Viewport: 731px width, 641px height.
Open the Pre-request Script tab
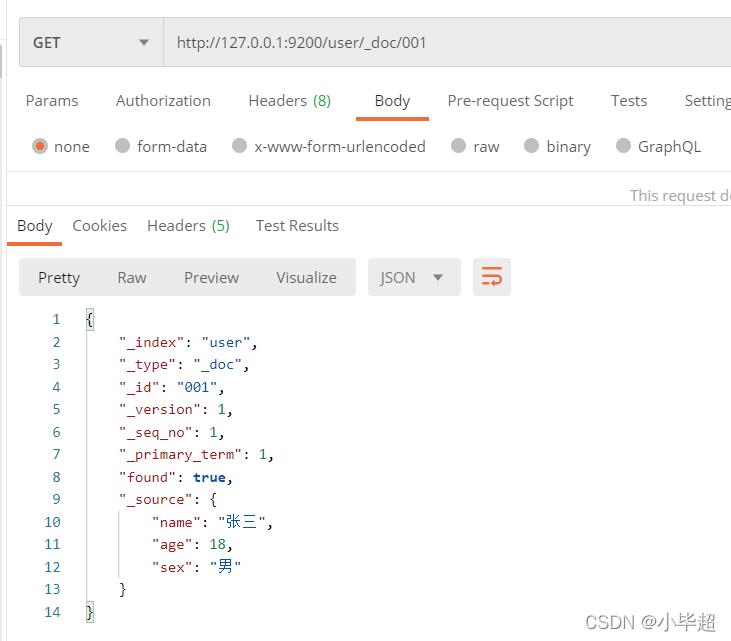click(510, 101)
